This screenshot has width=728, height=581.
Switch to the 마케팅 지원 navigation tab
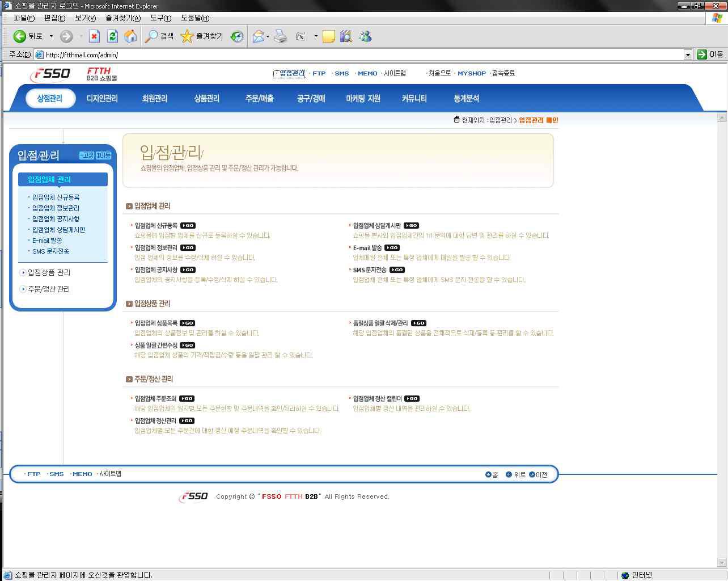click(x=363, y=99)
